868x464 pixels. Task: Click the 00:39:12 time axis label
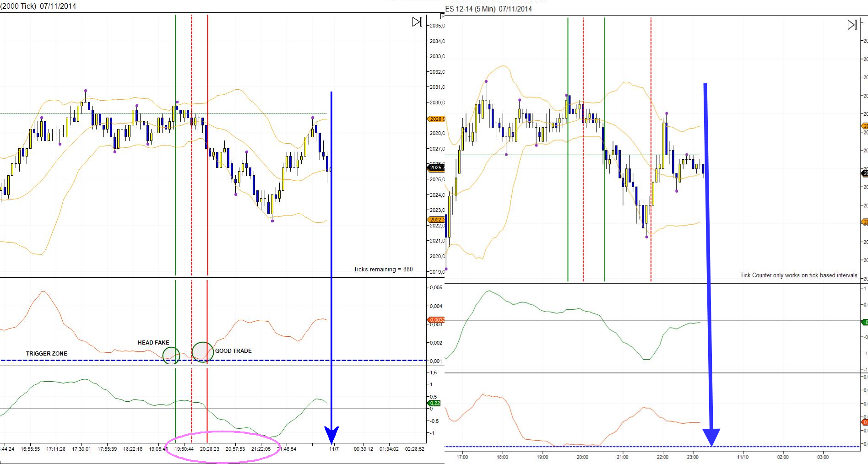point(363,449)
